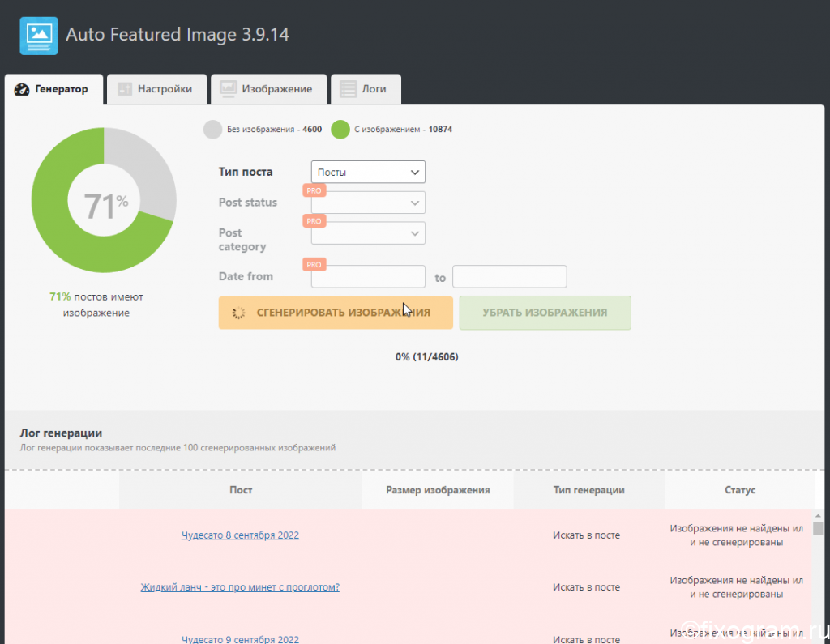This screenshot has width=830, height=644.
Task: Open the Генератор tab
Action: pyautogui.click(x=54, y=89)
